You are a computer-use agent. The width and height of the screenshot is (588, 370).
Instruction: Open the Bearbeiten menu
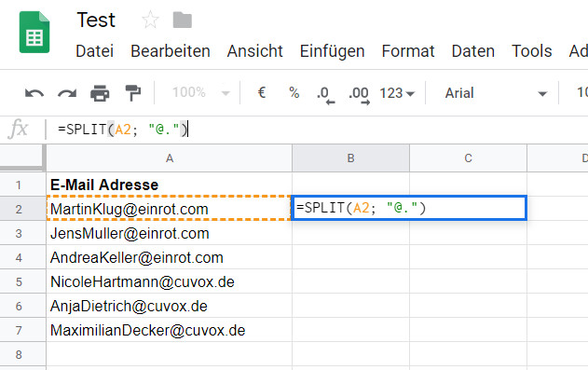pyautogui.click(x=171, y=51)
